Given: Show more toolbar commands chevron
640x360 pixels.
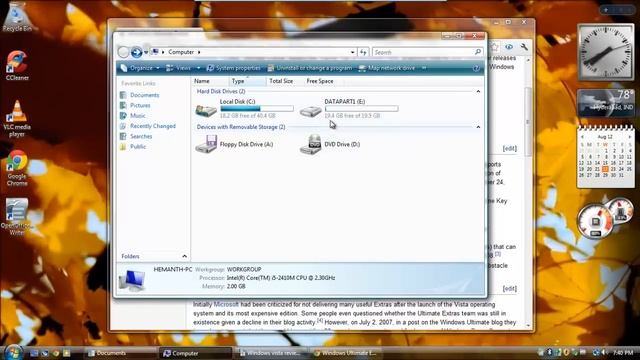Looking at the screenshot, I should coord(424,68).
